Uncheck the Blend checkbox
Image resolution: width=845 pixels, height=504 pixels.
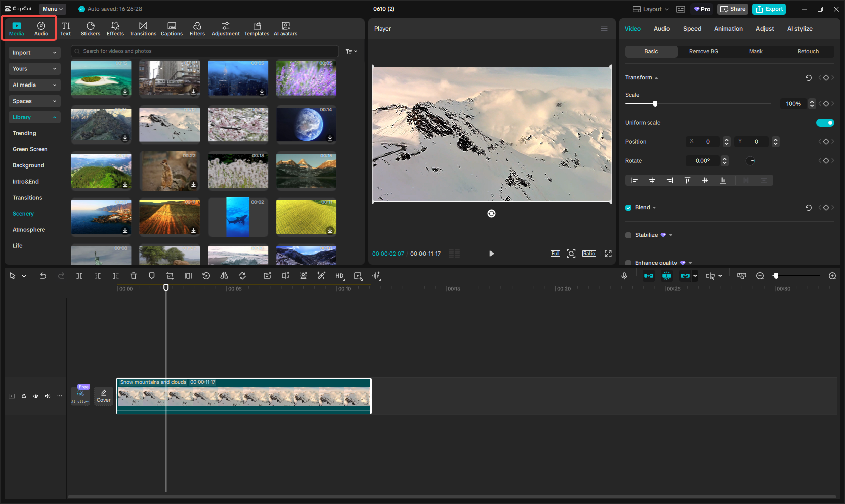pyautogui.click(x=628, y=208)
